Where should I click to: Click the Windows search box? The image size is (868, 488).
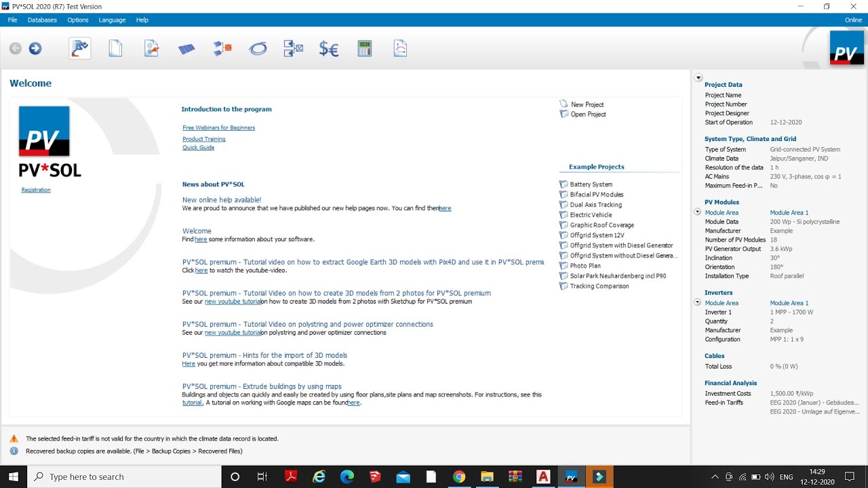click(x=124, y=476)
